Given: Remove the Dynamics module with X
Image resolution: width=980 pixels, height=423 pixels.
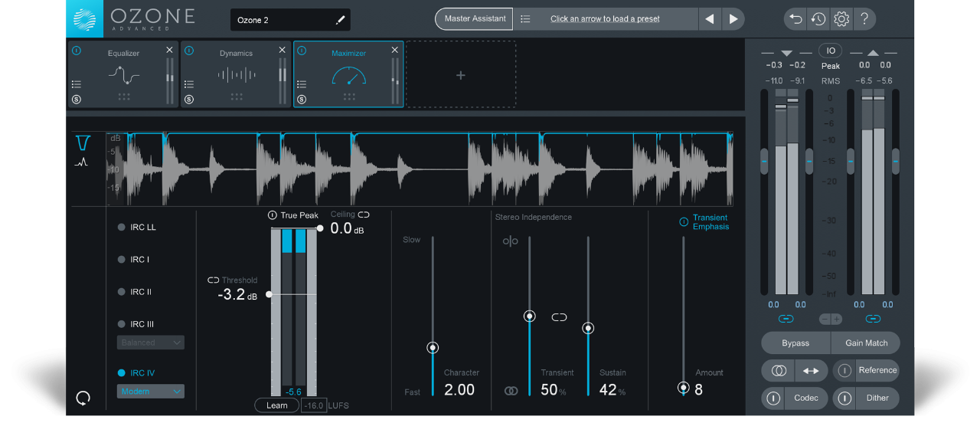Looking at the screenshot, I should [x=283, y=50].
